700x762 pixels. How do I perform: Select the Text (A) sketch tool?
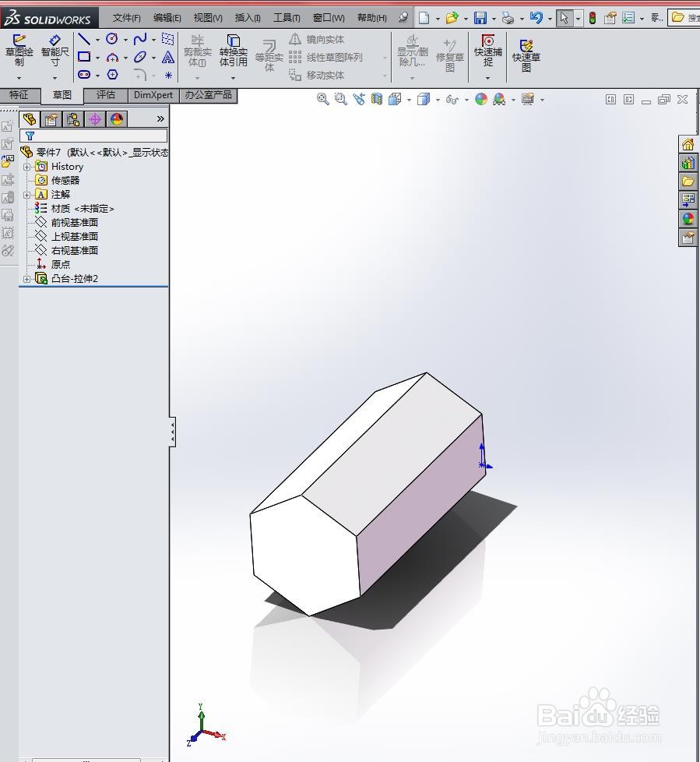pos(168,58)
